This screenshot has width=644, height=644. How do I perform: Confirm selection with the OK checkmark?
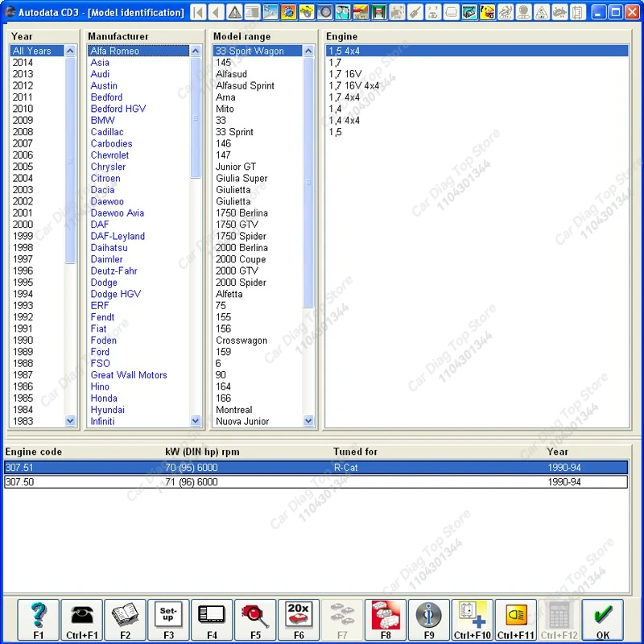point(603,616)
